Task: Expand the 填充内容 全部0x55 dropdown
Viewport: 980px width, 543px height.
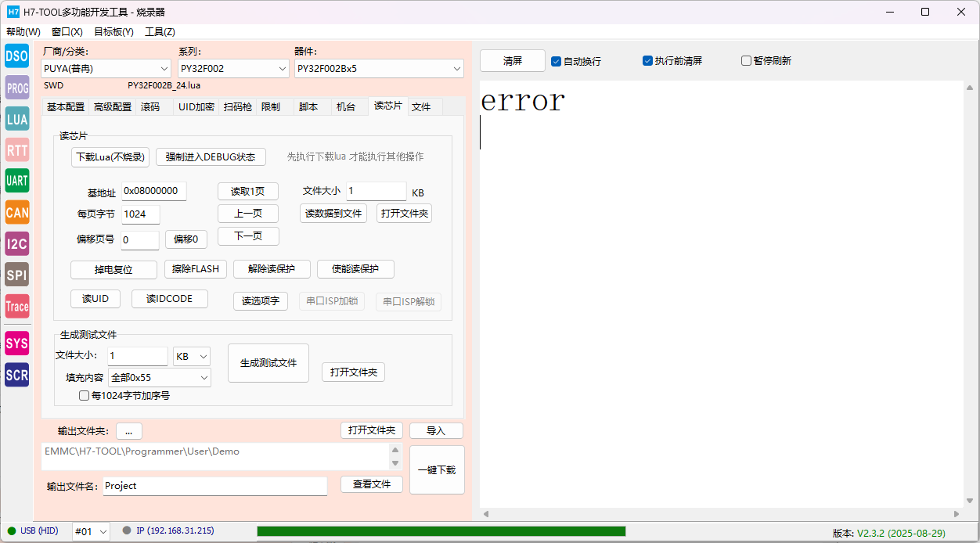Action: click(160, 378)
